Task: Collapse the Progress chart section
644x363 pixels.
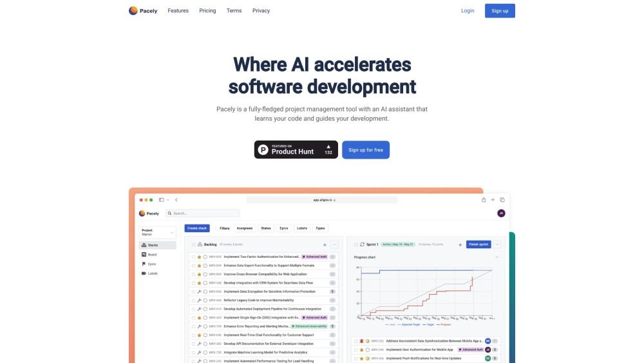Action: point(497,257)
